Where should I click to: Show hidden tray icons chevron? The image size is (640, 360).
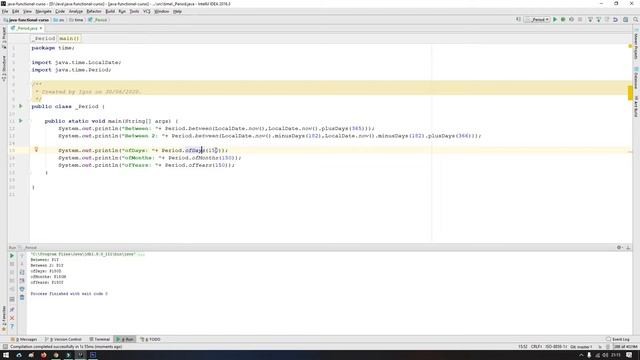pos(581,355)
